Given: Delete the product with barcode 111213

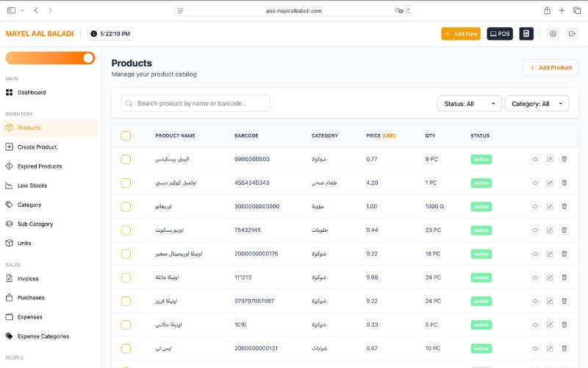Looking at the screenshot, I should [564, 277].
